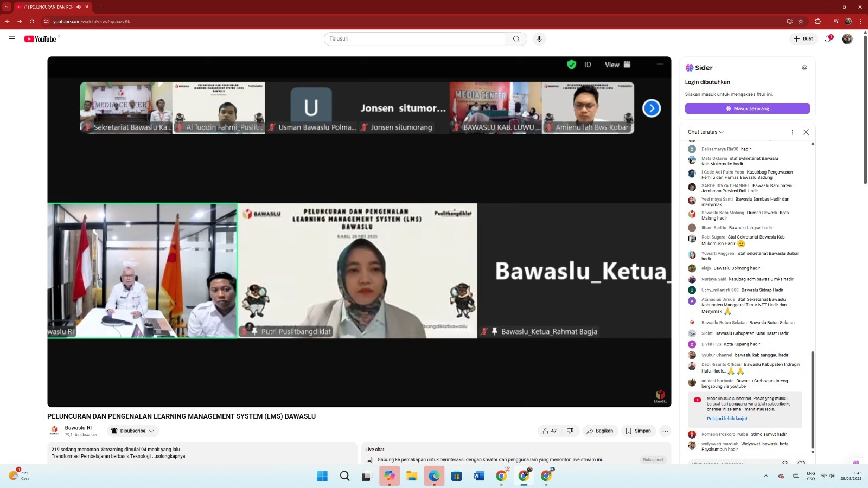Viewport: 868px width, 488px height.
Task: Open the Pelajari lebih lanjut link
Action: pyautogui.click(x=727, y=418)
